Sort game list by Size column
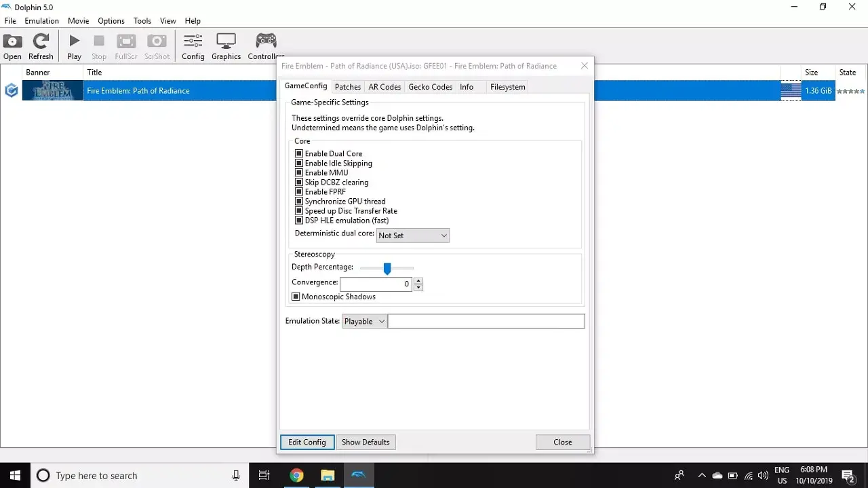Screen dimensions: 868x488 click(x=811, y=72)
